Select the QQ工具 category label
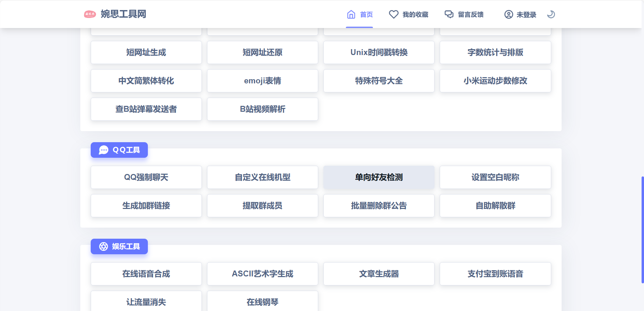The image size is (644, 311). (x=119, y=150)
